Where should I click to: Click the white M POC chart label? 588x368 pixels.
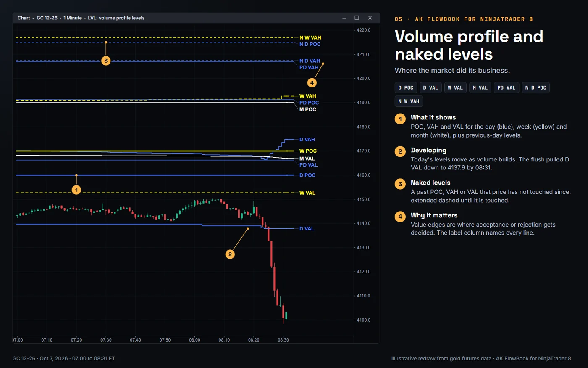coord(307,109)
